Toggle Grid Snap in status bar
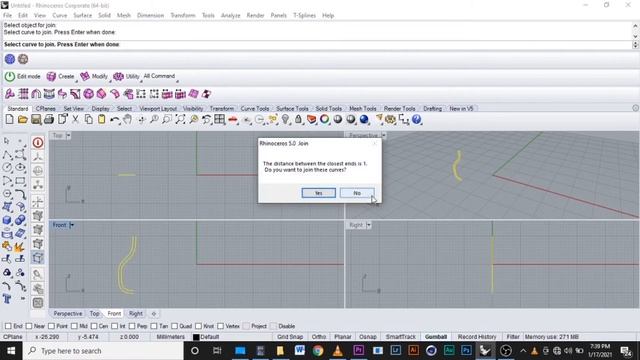The width and height of the screenshot is (640, 360). coord(290,337)
